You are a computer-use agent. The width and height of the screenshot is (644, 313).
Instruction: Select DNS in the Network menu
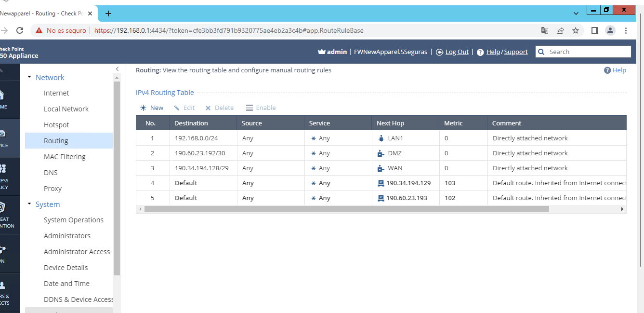pyautogui.click(x=51, y=173)
